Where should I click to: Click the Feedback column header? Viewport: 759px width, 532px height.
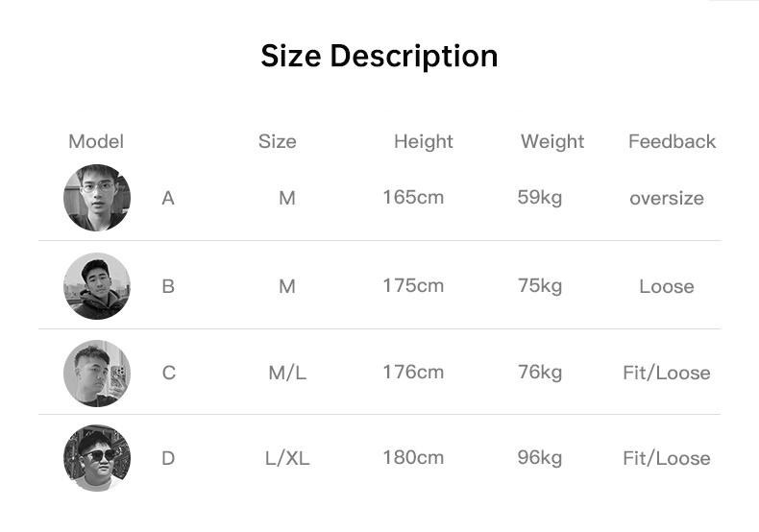pyautogui.click(x=672, y=141)
